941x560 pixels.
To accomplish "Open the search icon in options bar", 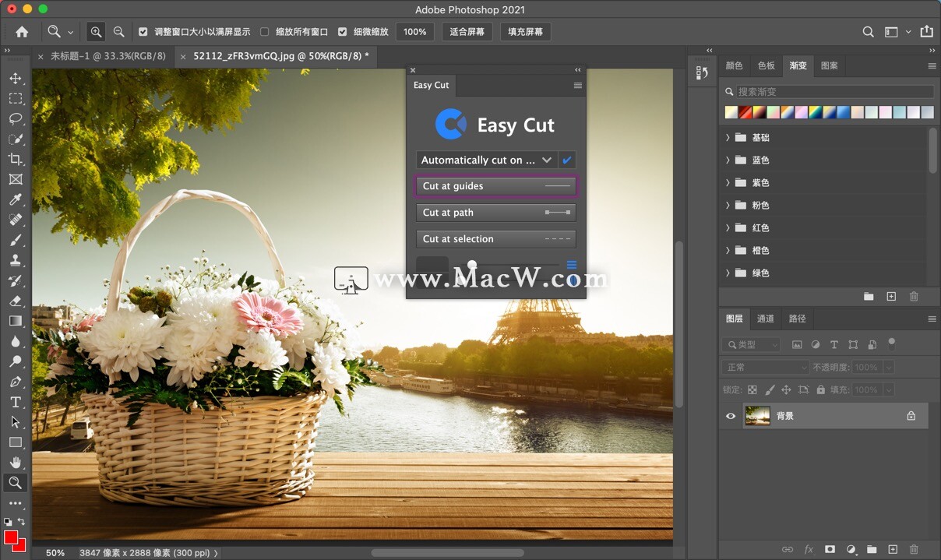I will point(868,32).
